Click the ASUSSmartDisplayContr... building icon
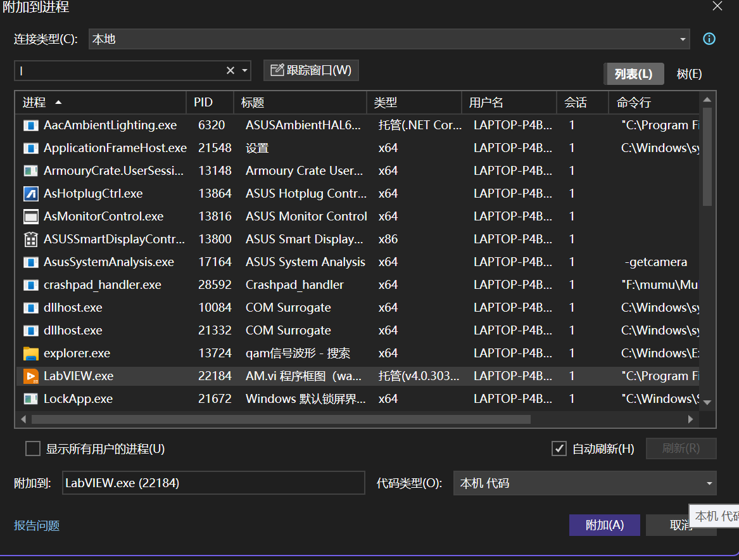Image resolution: width=739 pixels, height=560 pixels. coord(30,239)
